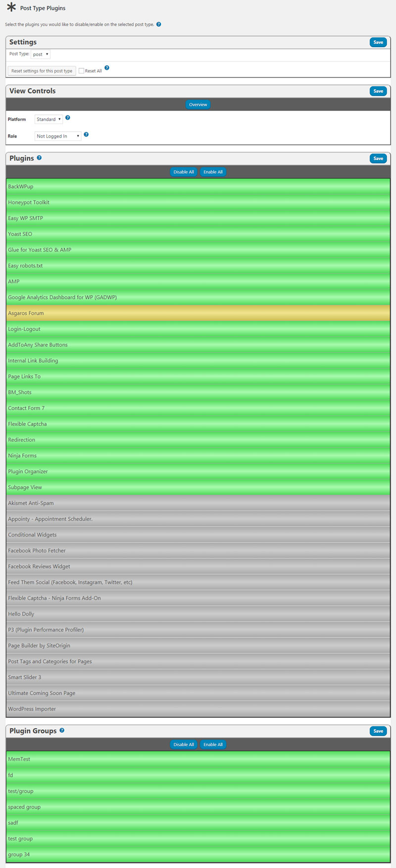The height and width of the screenshot is (868, 396).
Task: Enable the Smart Slider 3 row
Action: [198, 677]
